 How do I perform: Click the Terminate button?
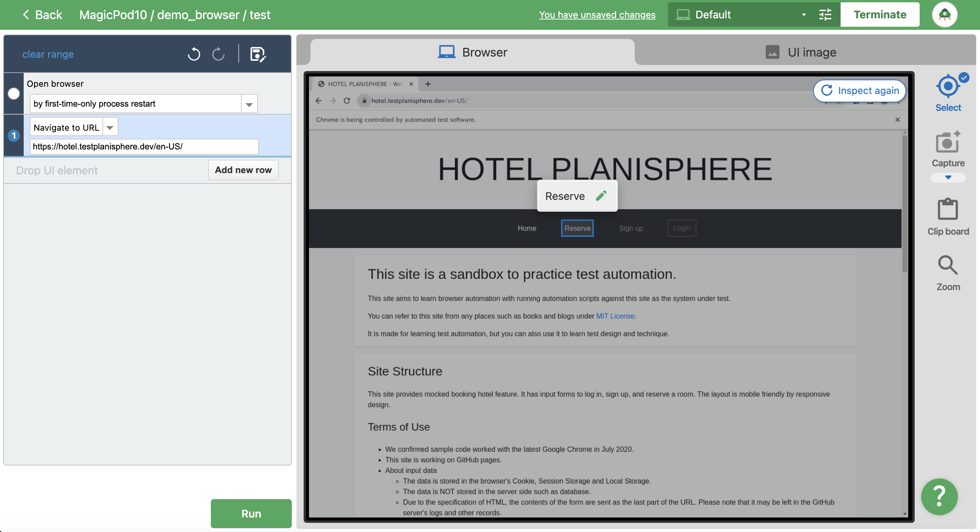(880, 15)
